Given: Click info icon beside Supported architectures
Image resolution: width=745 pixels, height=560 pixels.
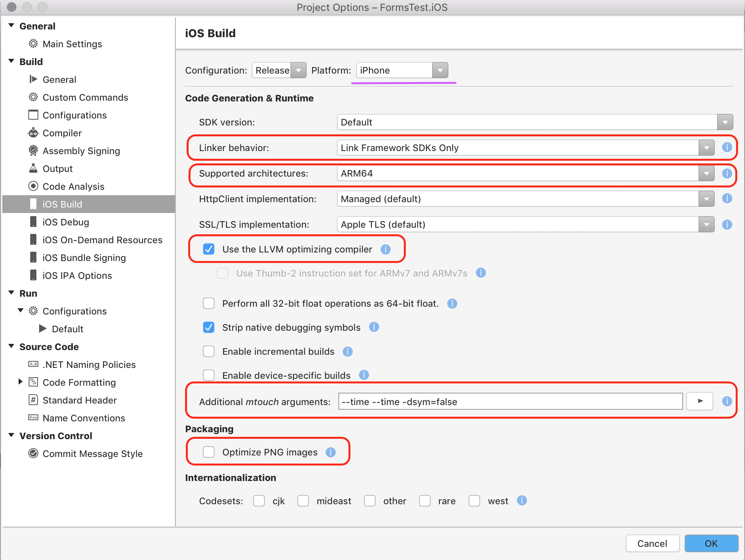Looking at the screenshot, I should [x=727, y=173].
